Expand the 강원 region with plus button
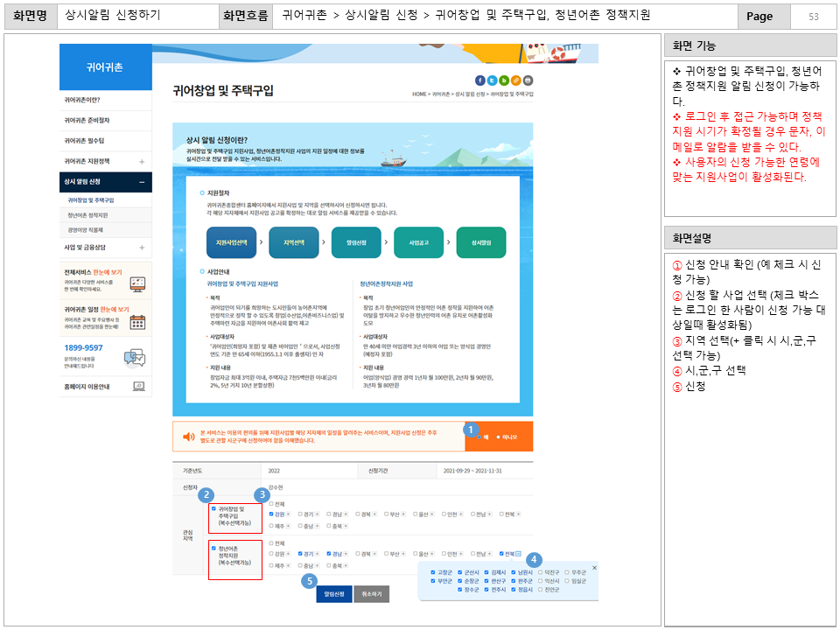This screenshot has height=630, width=840. [x=289, y=514]
